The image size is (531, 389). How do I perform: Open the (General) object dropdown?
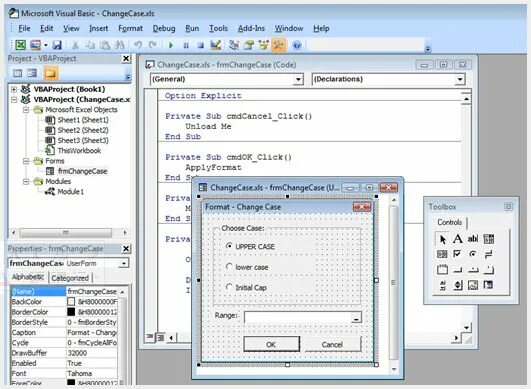click(298, 79)
